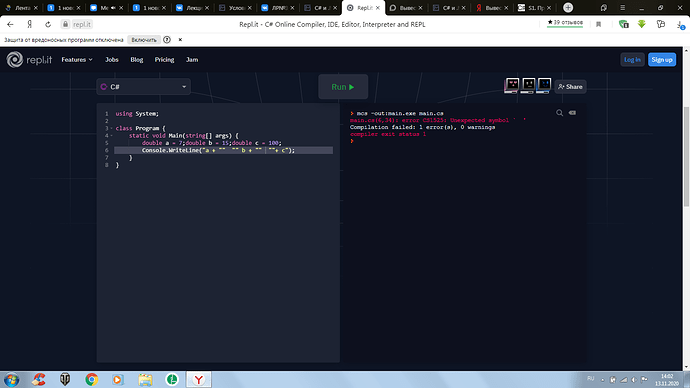This screenshot has height=388, width=690.
Task: Open the downloads green arrow icon
Action: (642, 24)
